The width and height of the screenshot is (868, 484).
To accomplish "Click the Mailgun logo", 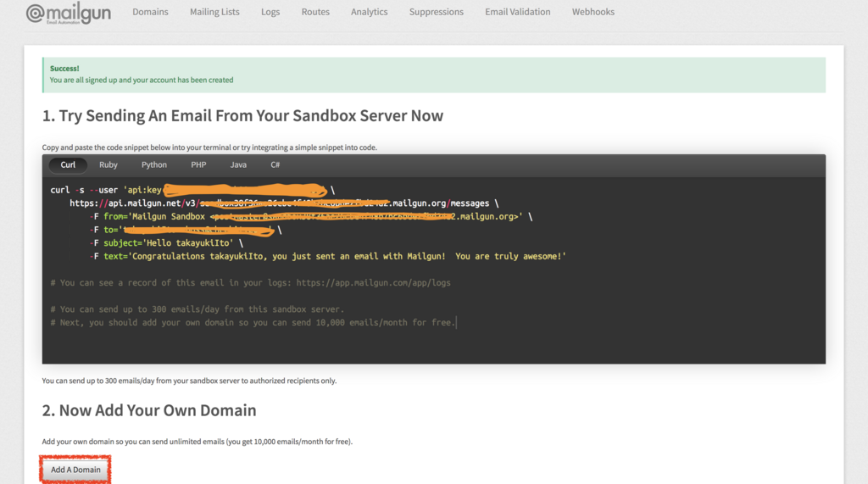I will (68, 13).
